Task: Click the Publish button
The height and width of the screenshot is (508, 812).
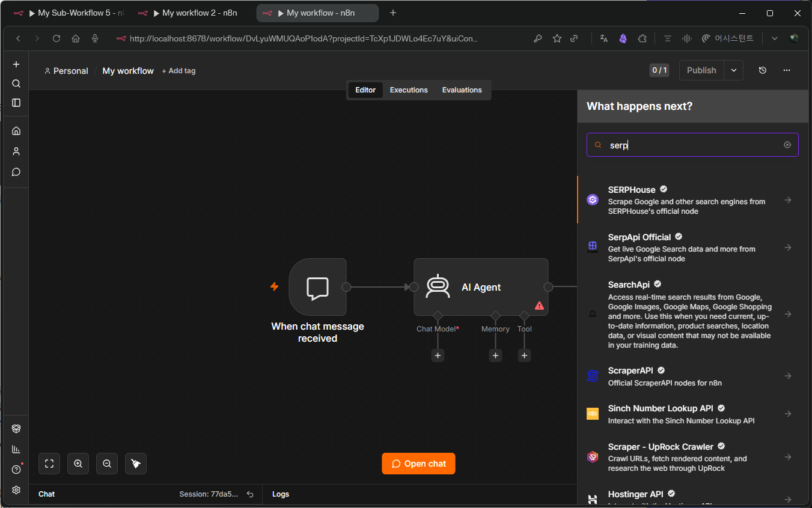Action: 701,70
